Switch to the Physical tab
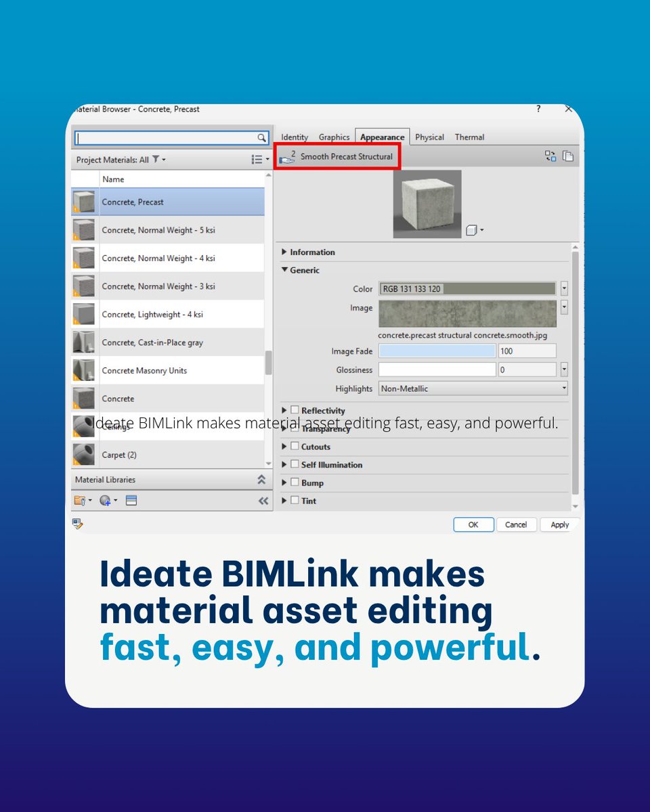The width and height of the screenshot is (650, 812). click(x=429, y=137)
